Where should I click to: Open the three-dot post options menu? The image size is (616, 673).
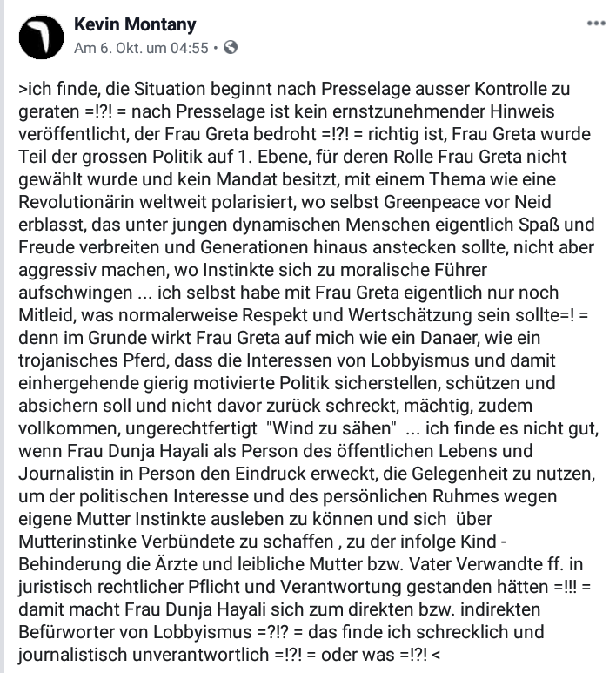pyautogui.click(x=596, y=24)
